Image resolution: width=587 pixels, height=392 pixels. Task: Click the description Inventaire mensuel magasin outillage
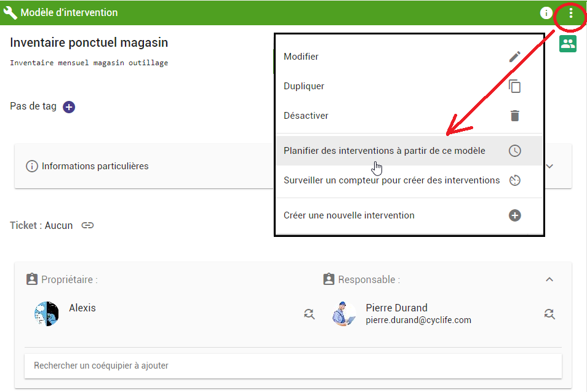pos(89,63)
